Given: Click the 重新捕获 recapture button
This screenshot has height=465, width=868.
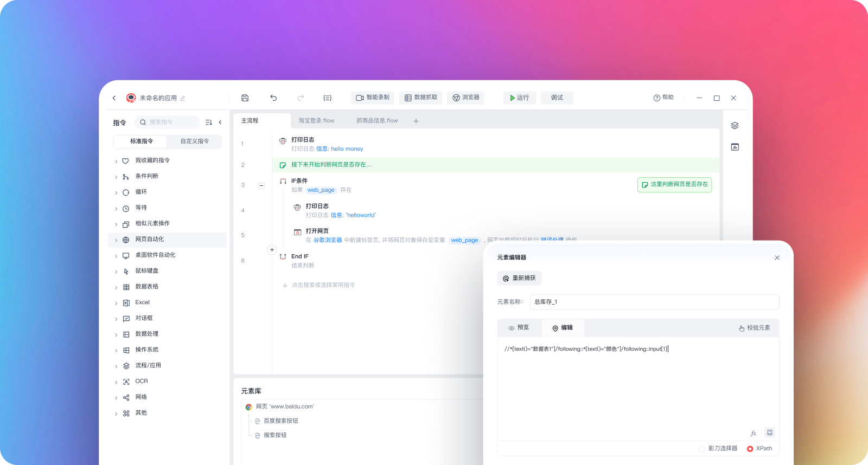Looking at the screenshot, I should [x=519, y=279].
